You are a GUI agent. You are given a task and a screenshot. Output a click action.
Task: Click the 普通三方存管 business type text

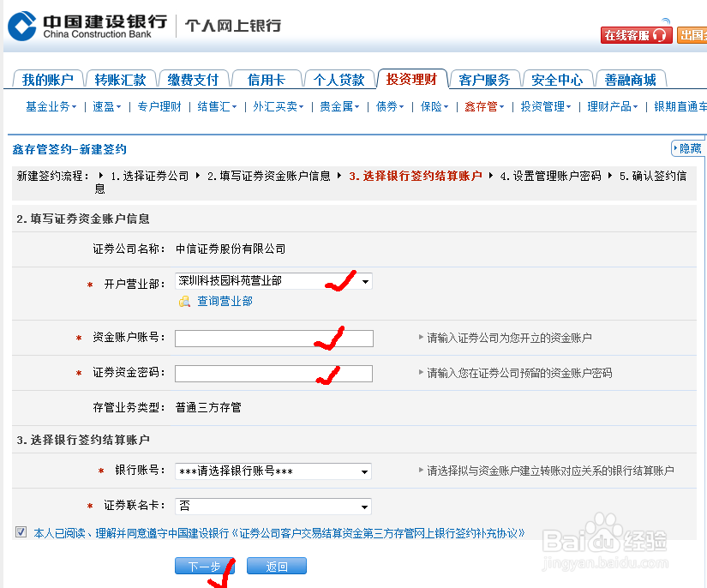click(208, 408)
